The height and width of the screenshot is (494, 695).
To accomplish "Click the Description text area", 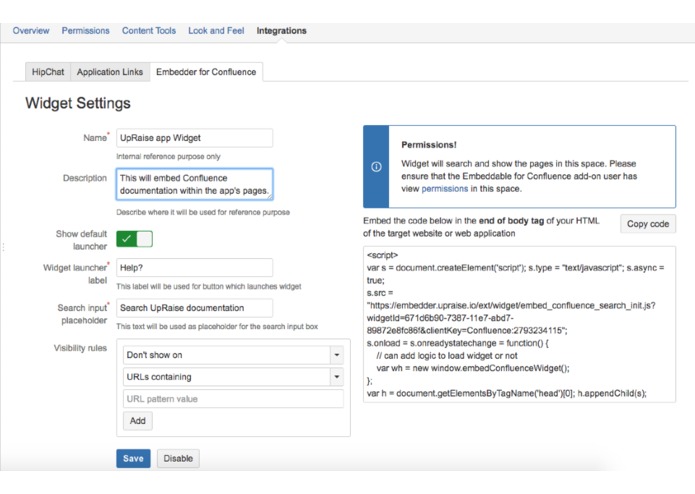I will [195, 184].
